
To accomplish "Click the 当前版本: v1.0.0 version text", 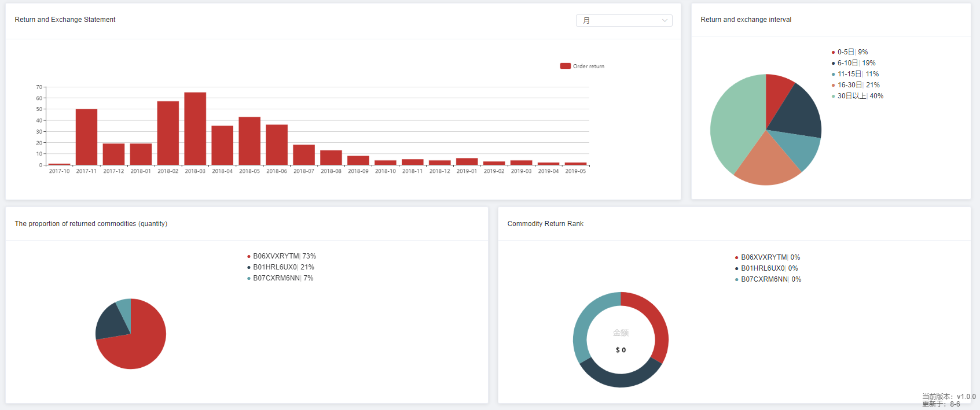I will pos(949,397).
